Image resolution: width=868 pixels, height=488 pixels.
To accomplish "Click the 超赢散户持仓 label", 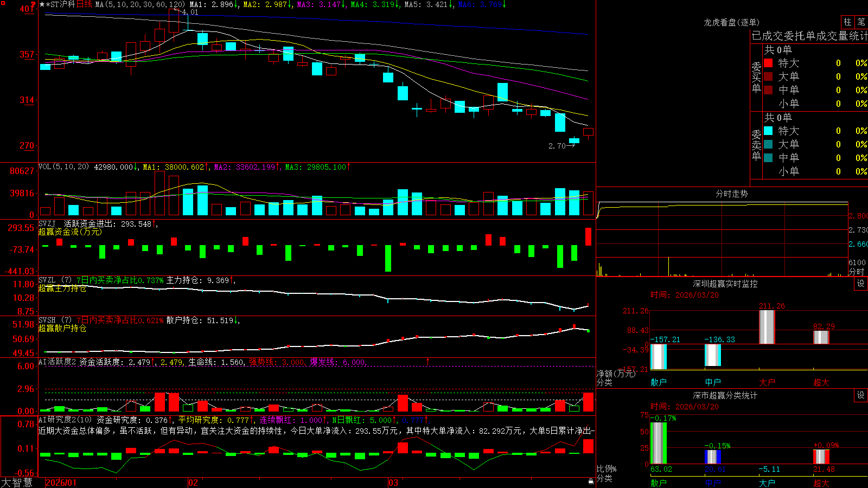I will tap(62, 328).
